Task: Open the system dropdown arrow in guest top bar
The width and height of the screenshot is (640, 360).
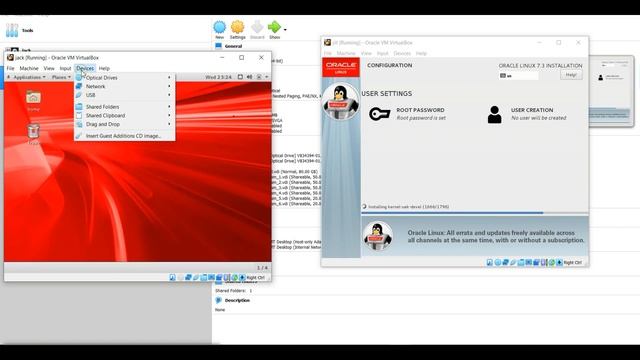Action: 267,77
